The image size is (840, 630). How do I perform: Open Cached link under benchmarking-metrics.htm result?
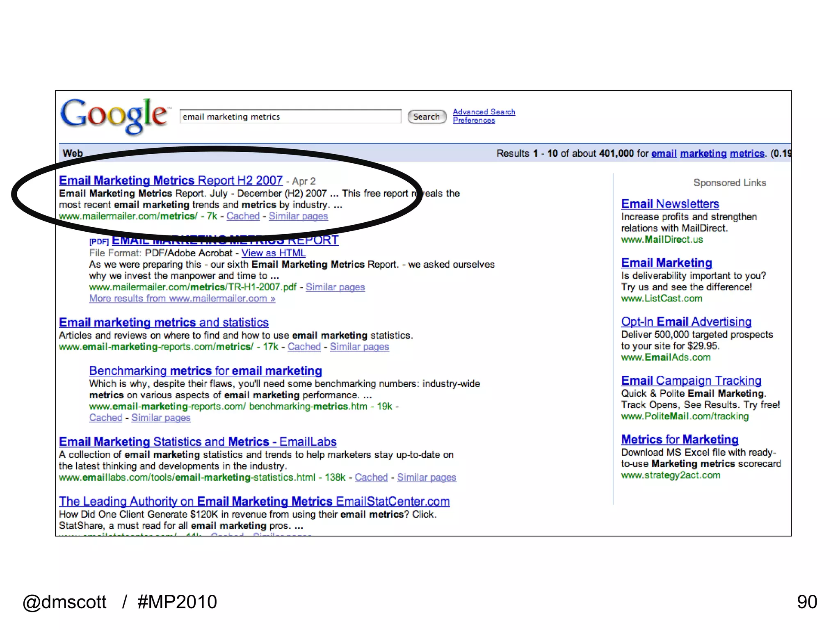click(x=105, y=418)
